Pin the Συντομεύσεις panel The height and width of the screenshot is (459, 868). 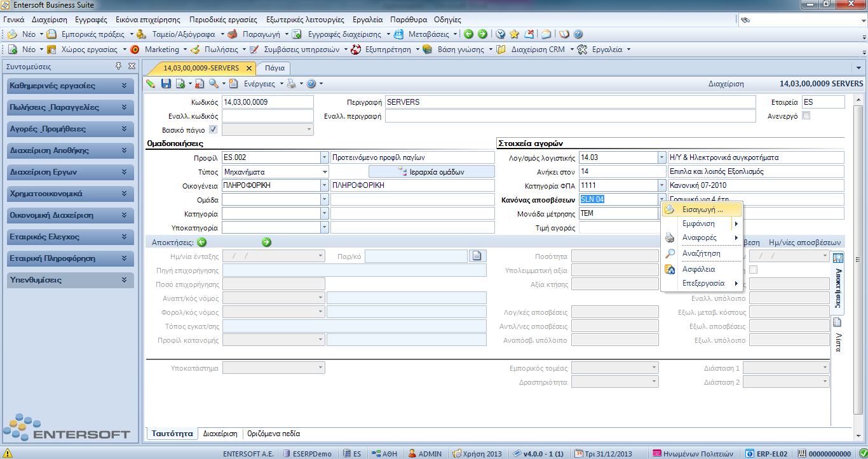click(118, 66)
